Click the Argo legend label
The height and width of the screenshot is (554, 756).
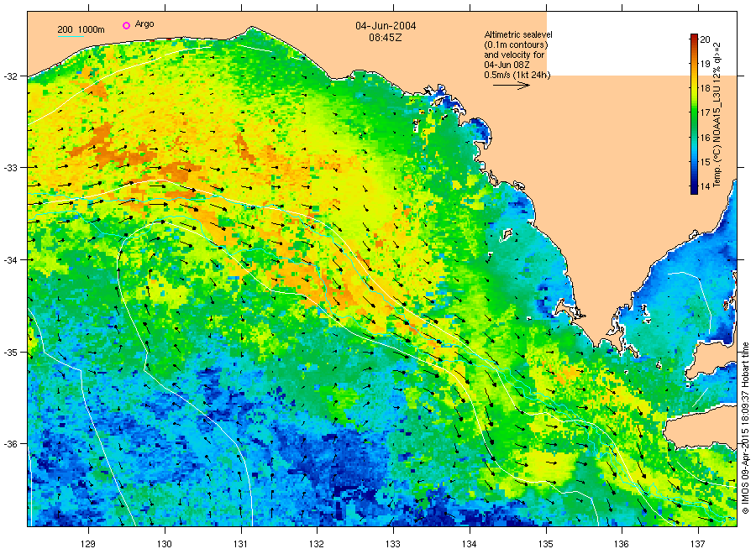point(144,24)
